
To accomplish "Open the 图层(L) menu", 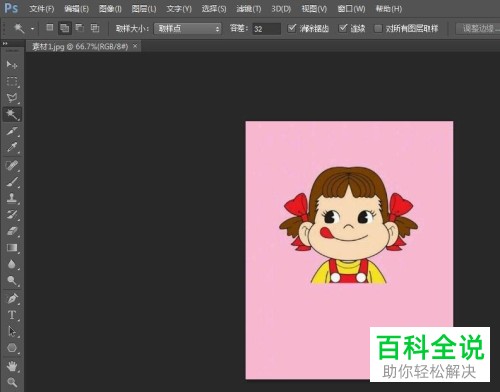I will pos(144,9).
